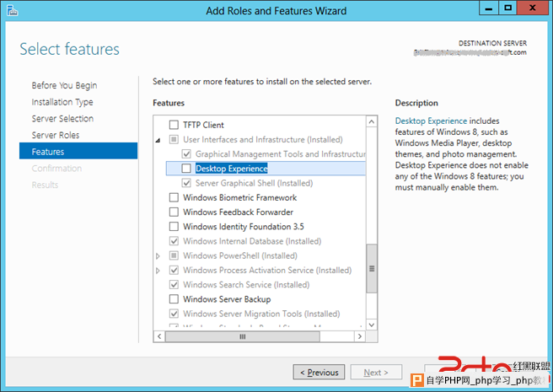
Task: Expand Windows Process Activation Service node
Action: pos(158,271)
